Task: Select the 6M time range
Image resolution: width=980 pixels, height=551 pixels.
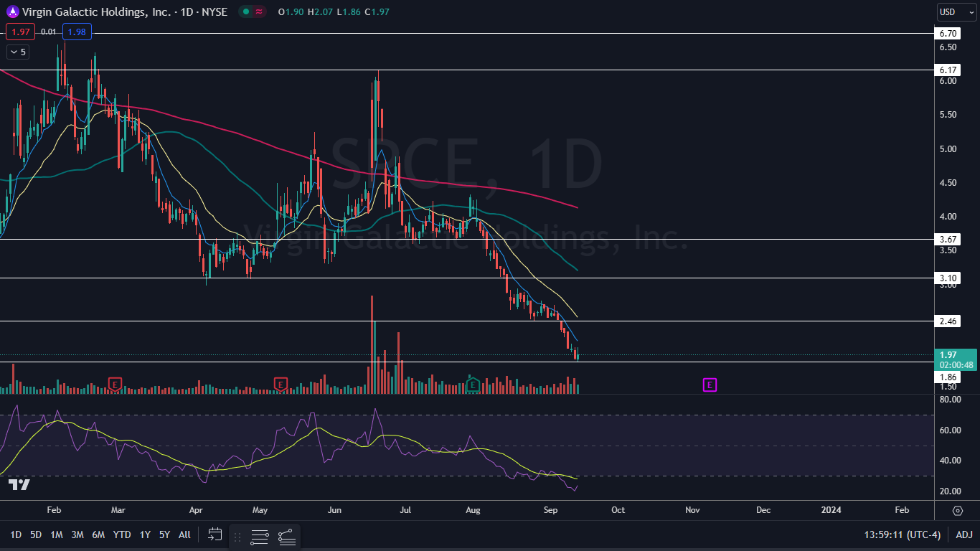Action: pyautogui.click(x=99, y=534)
